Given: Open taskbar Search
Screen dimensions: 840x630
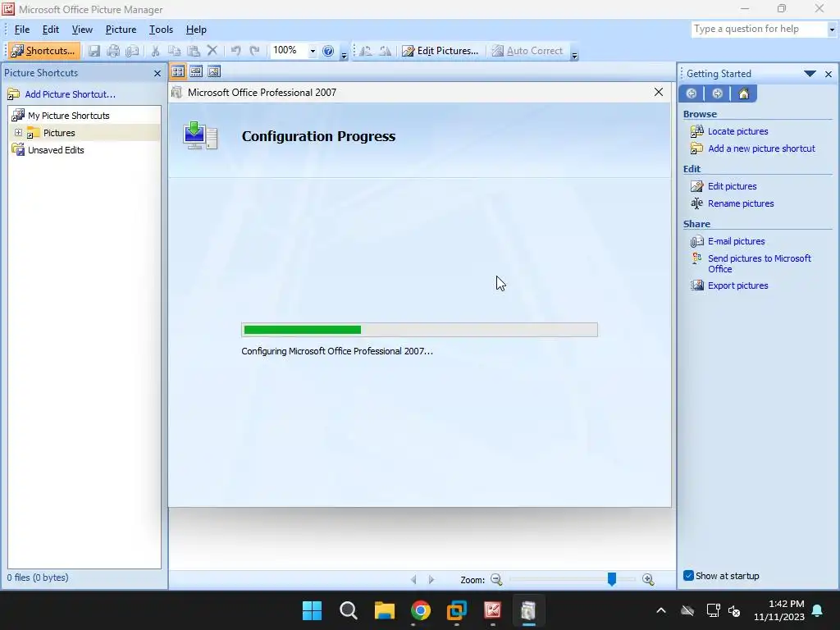Looking at the screenshot, I should click(348, 610).
